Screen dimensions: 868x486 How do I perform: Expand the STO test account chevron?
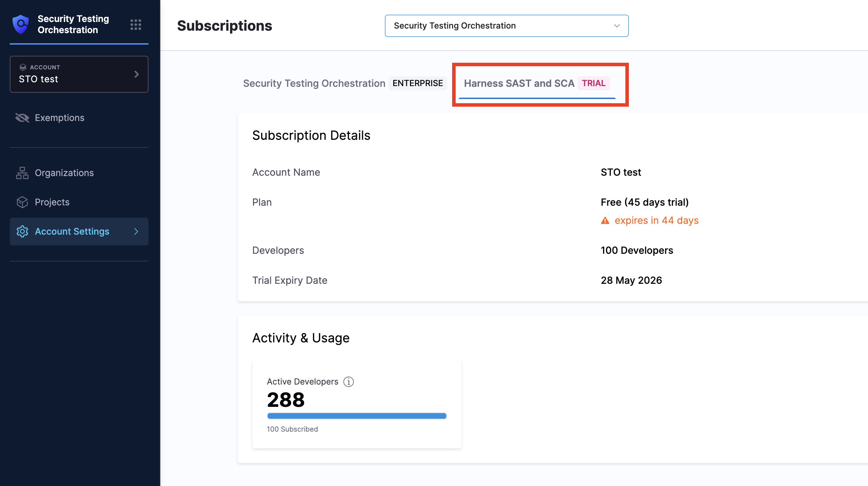(x=136, y=74)
